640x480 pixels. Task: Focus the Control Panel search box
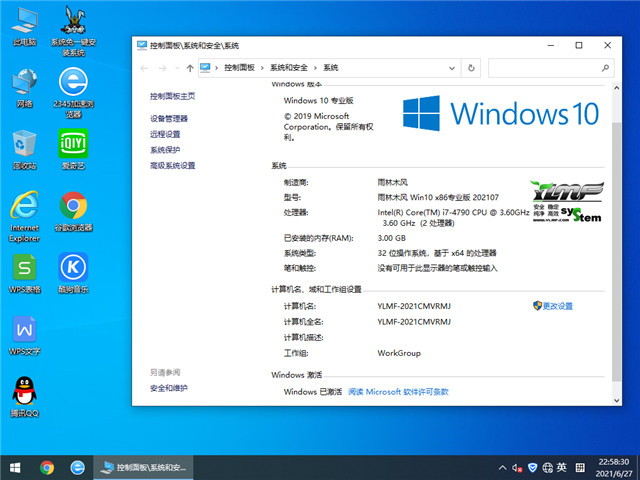click(x=551, y=68)
